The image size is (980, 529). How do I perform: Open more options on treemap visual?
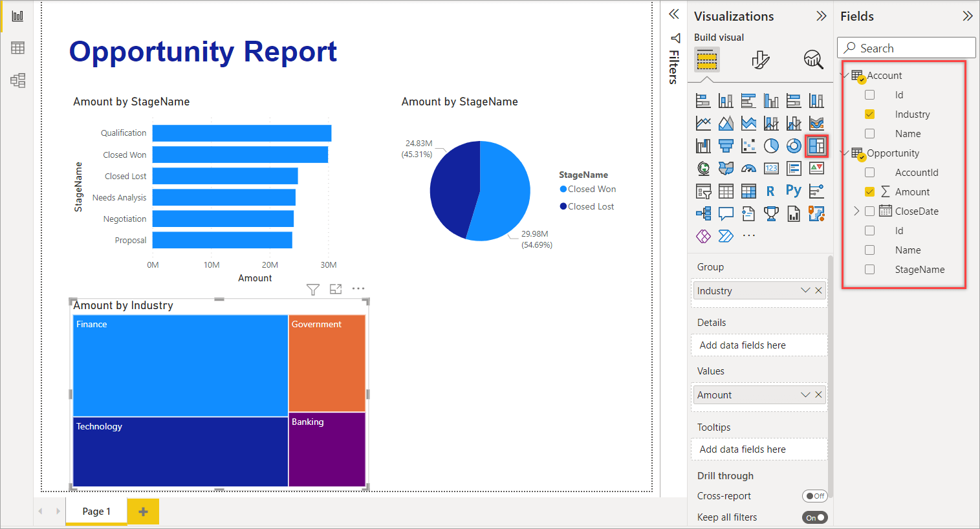click(x=358, y=289)
